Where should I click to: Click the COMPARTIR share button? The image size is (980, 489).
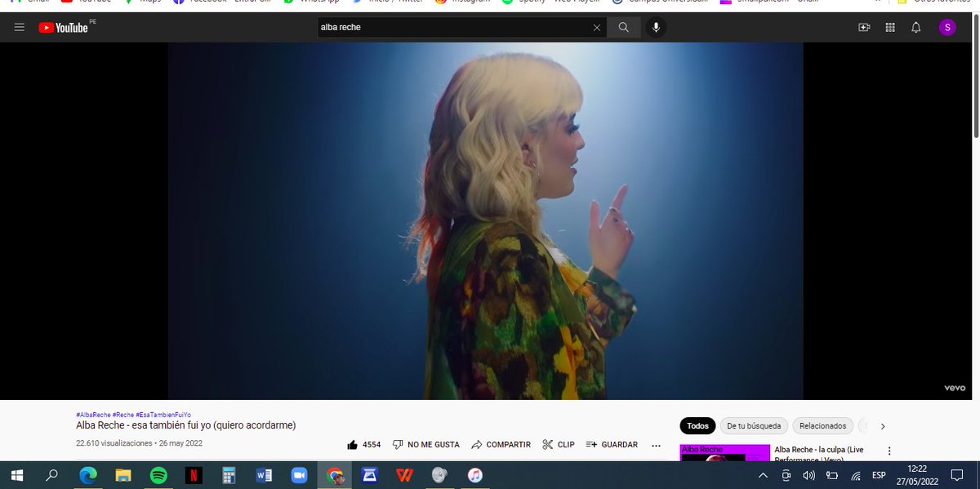pos(501,445)
